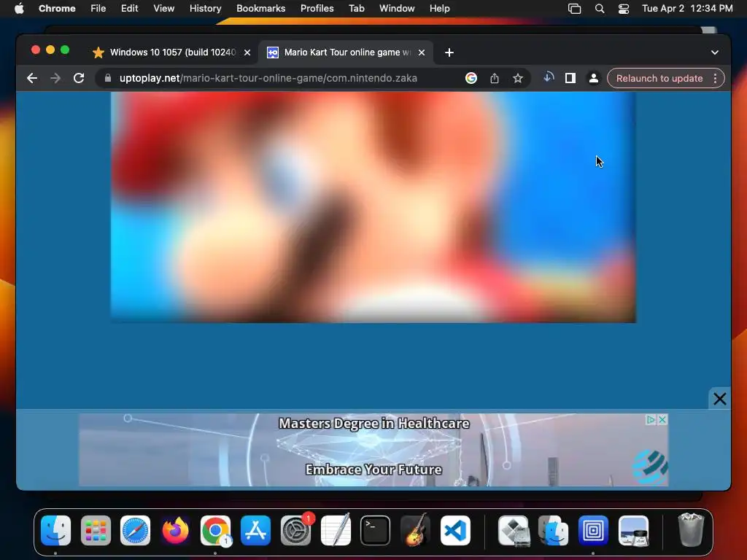The height and width of the screenshot is (560, 747).
Task: Open the Chrome application menu
Action: (x=57, y=8)
